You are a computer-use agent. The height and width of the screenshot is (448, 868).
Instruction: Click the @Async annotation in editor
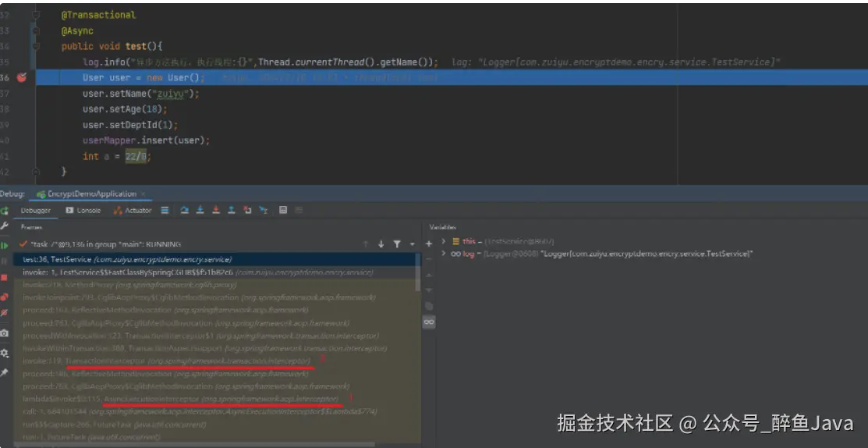click(x=77, y=31)
